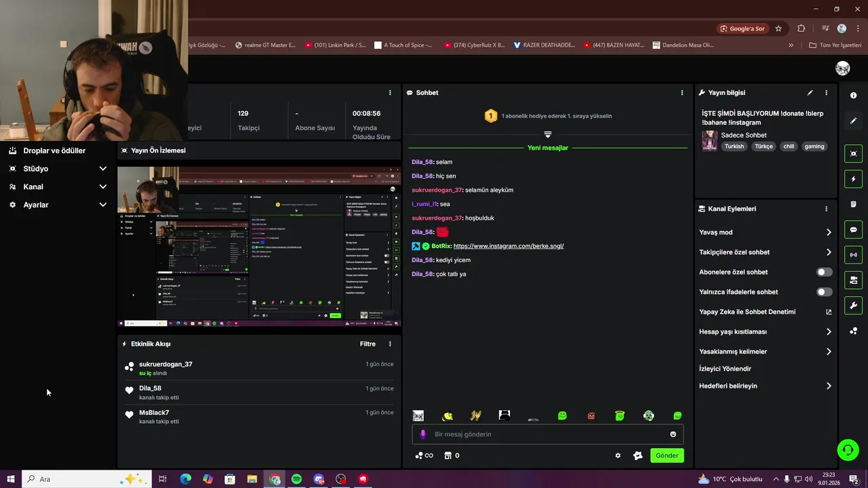Viewport: 868px width, 488px height.
Task: Click the stream preview thumbnail
Action: point(260,246)
